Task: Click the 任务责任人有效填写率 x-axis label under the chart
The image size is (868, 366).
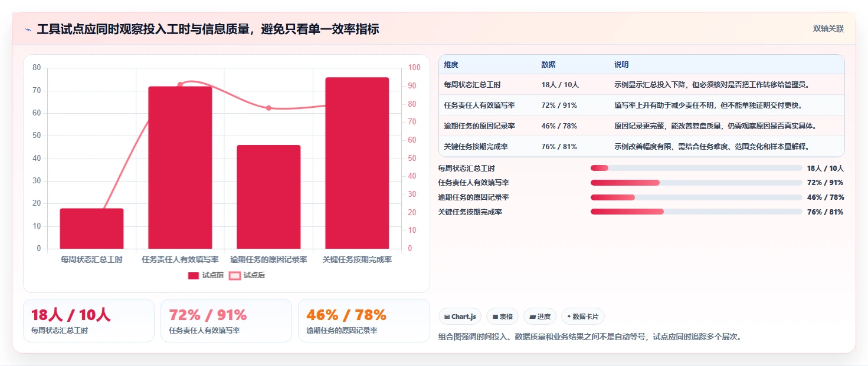Action: point(180,259)
